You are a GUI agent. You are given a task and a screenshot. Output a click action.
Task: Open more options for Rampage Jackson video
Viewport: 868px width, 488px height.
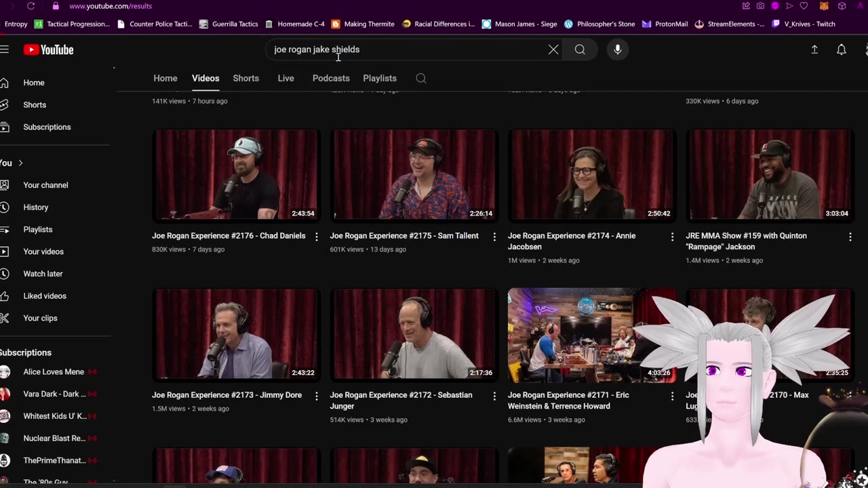[850, 237]
